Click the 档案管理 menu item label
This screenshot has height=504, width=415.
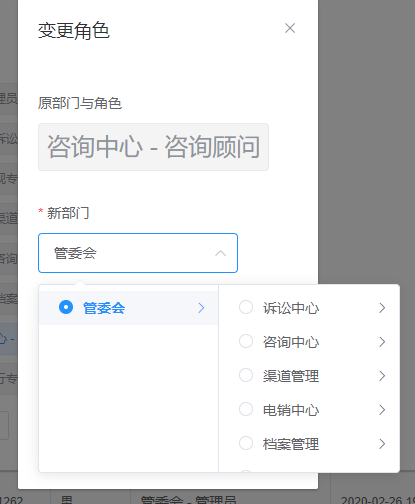pyautogui.click(x=291, y=444)
